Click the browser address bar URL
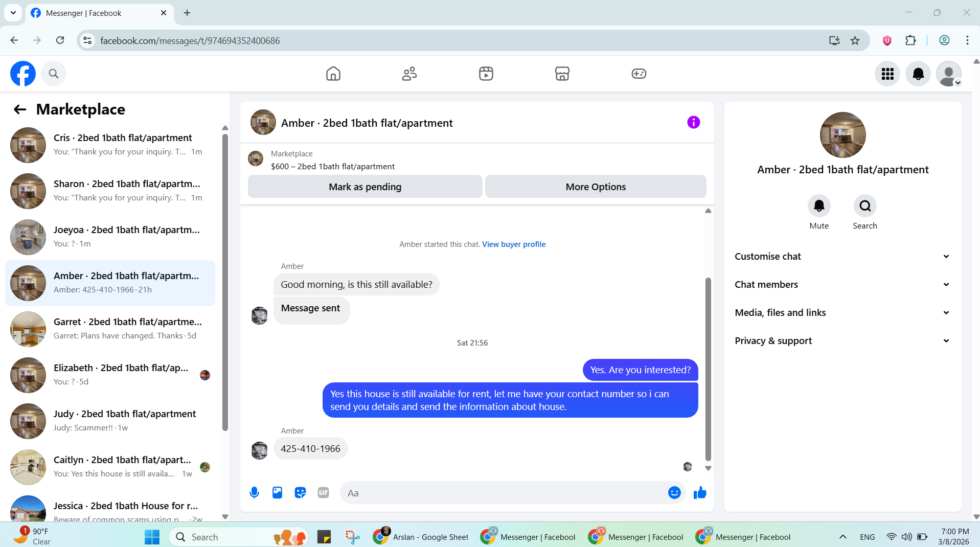This screenshot has height=547, width=980. [190, 41]
